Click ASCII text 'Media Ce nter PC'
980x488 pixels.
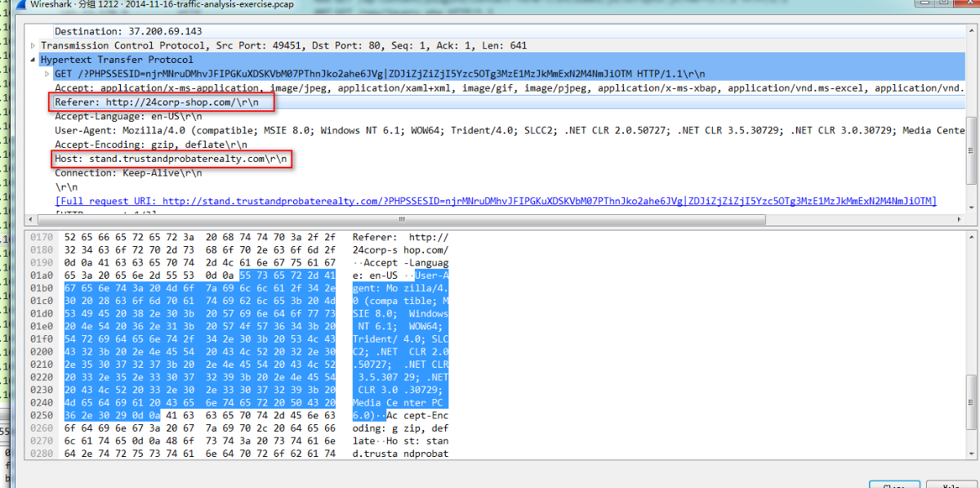click(x=400, y=402)
